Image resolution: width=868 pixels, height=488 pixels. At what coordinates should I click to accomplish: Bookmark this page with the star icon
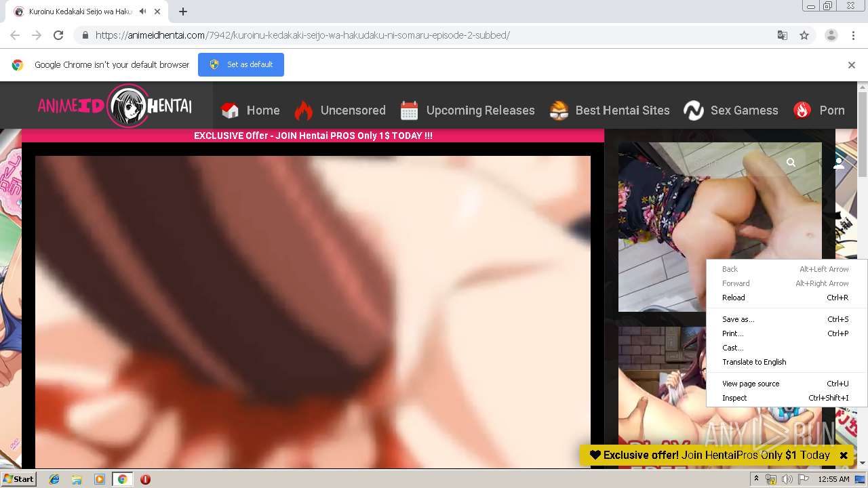tap(804, 35)
